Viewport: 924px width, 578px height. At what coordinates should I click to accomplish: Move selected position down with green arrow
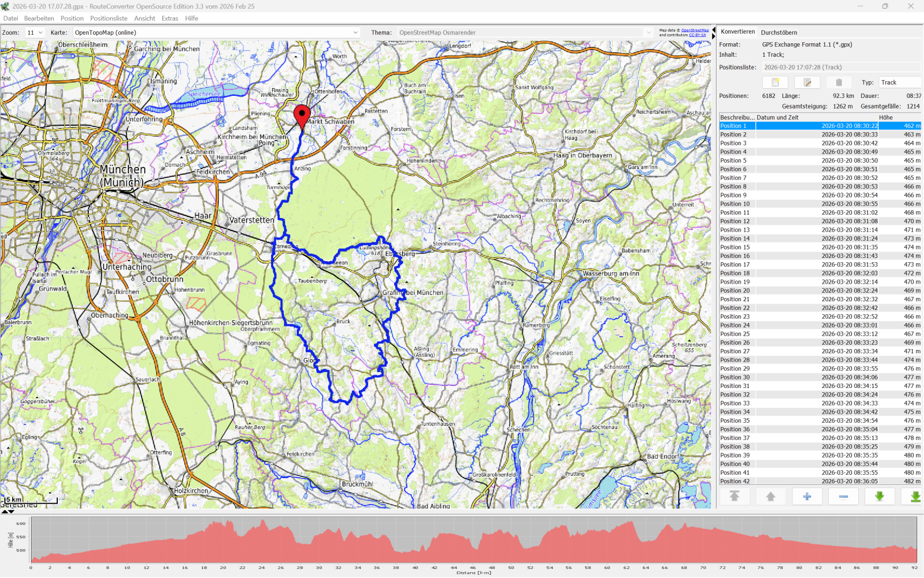pyautogui.click(x=879, y=497)
